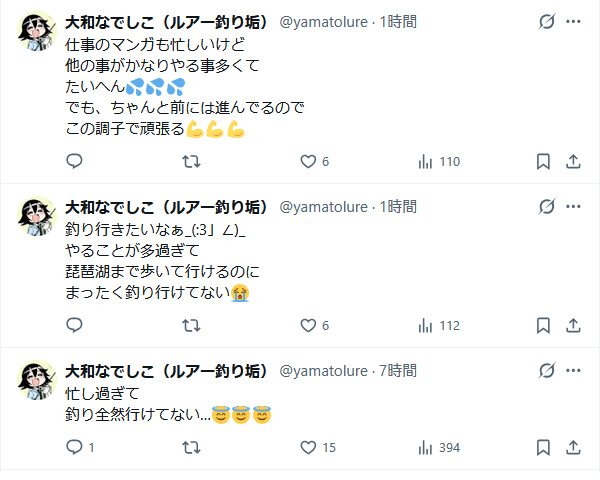Reply to the first tweet about manga work
Viewport: 600px width, 480px height.
click(74, 161)
